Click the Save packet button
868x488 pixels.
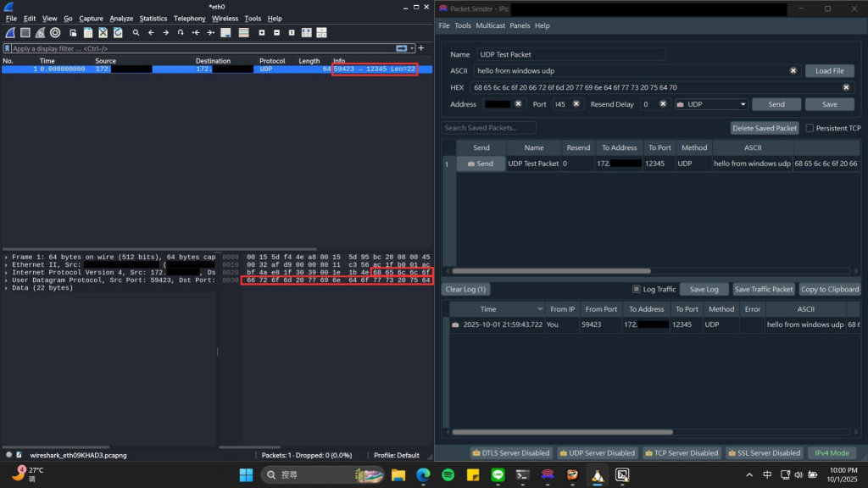pos(829,104)
